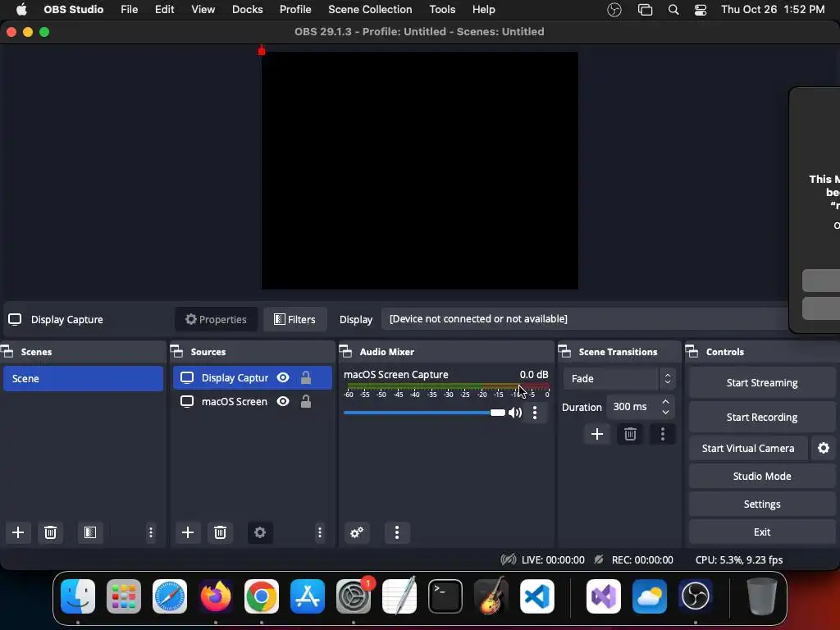Open Filters for Display Capture
The width and height of the screenshot is (840, 630).
pyautogui.click(x=294, y=319)
